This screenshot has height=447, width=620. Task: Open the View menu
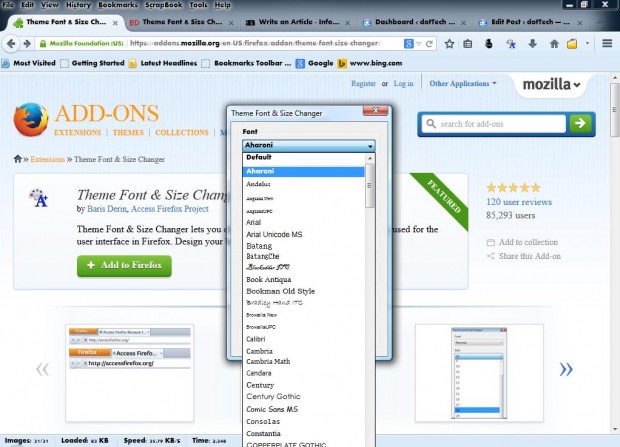coord(50,5)
